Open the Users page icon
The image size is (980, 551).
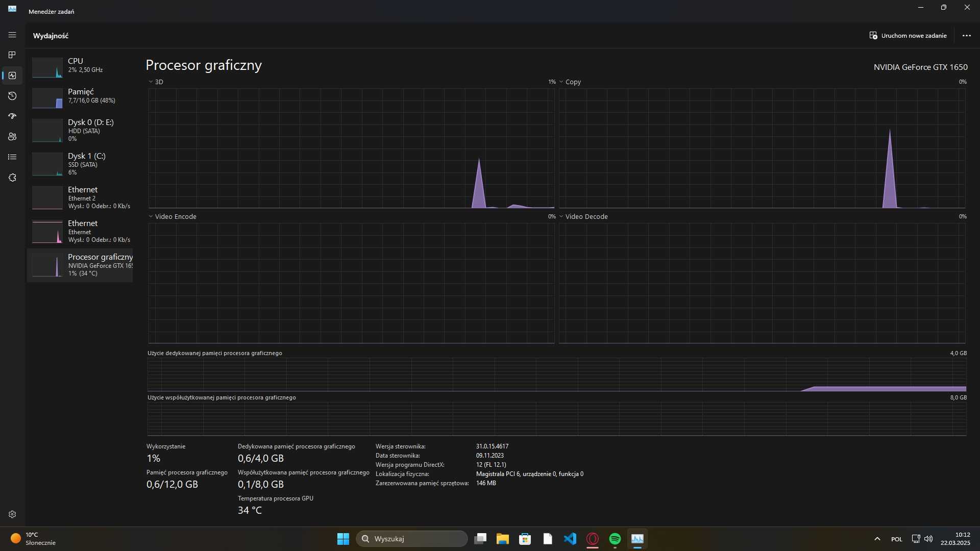tap(12, 137)
